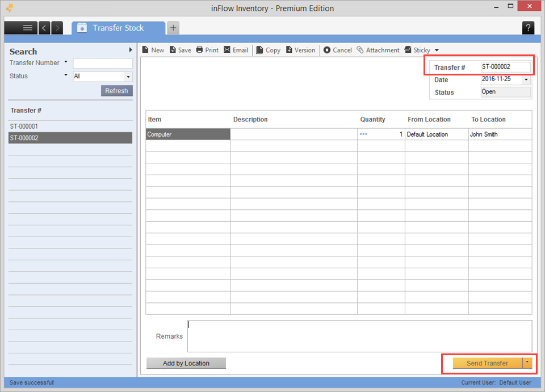This screenshot has height=392, width=545.
Task: Go forward with the right arrow
Action: click(57, 28)
